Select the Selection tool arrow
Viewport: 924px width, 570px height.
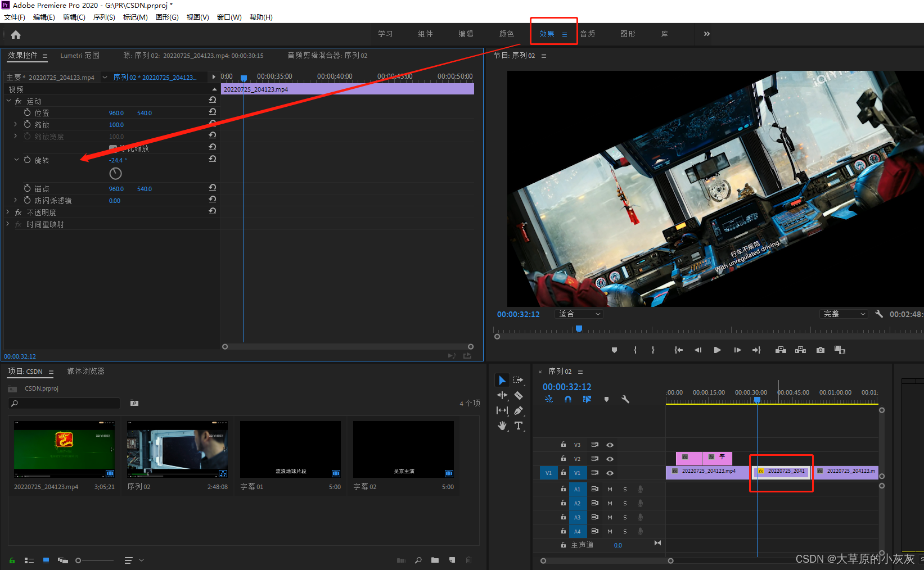click(x=502, y=381)
